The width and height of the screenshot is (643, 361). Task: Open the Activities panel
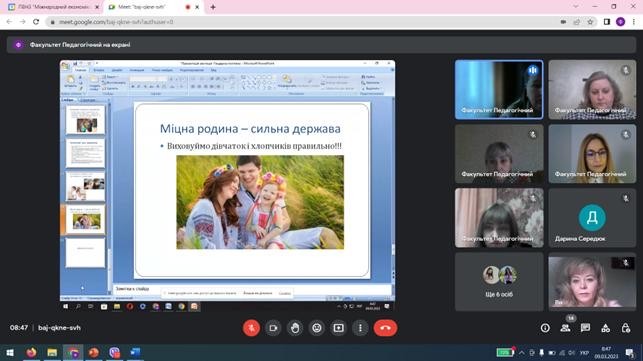[605, 328]
